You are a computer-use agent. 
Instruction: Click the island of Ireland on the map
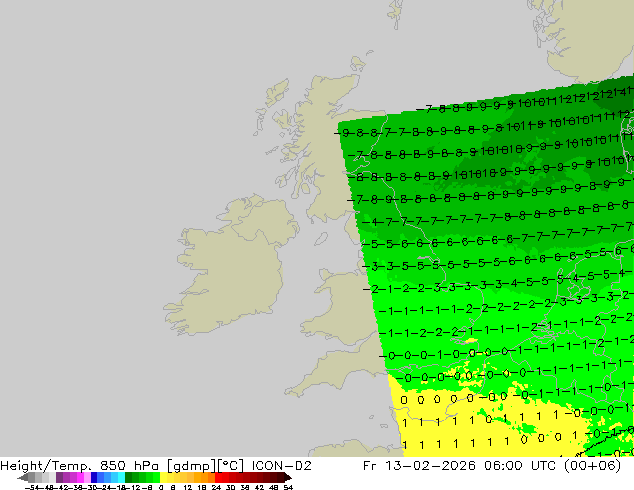(x=230, y=267)
